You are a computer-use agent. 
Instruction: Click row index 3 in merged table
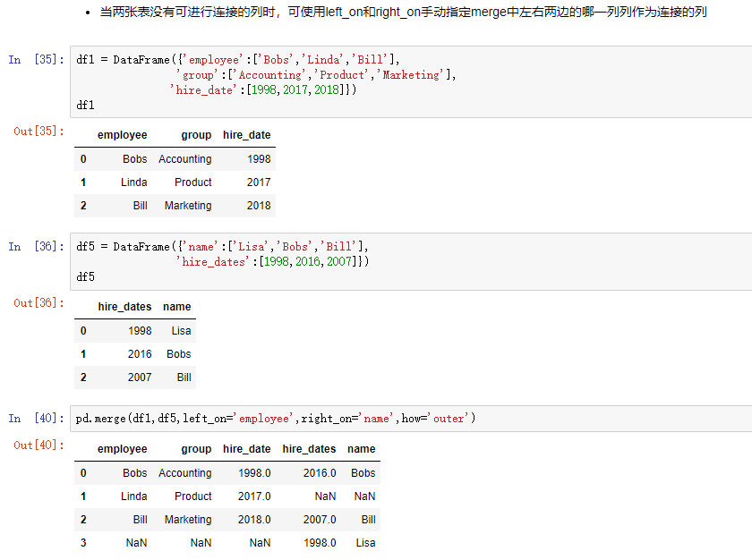click(x=83, y=543)
